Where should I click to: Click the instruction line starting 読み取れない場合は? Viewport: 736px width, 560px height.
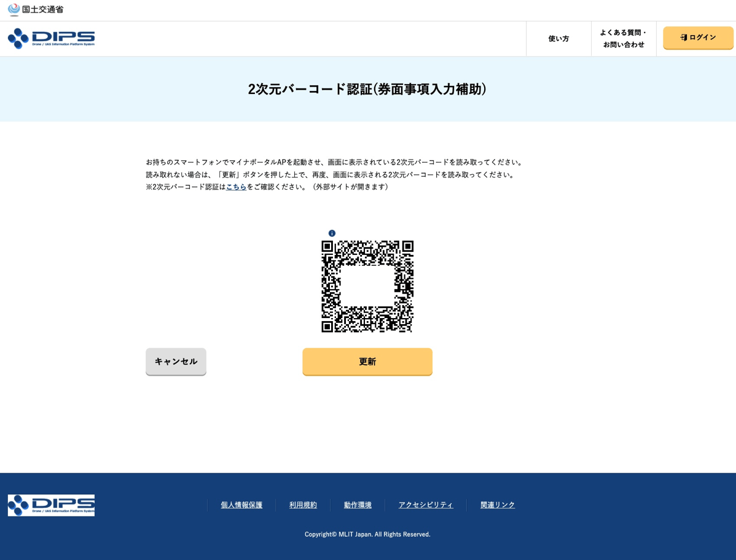[331, 174]
